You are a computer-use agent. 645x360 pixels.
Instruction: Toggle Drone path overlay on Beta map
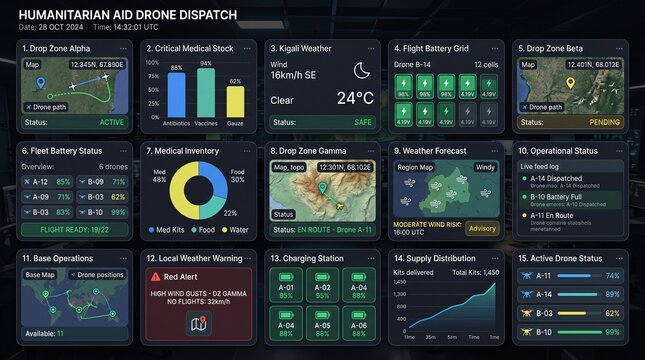click(x=542, y=107)
